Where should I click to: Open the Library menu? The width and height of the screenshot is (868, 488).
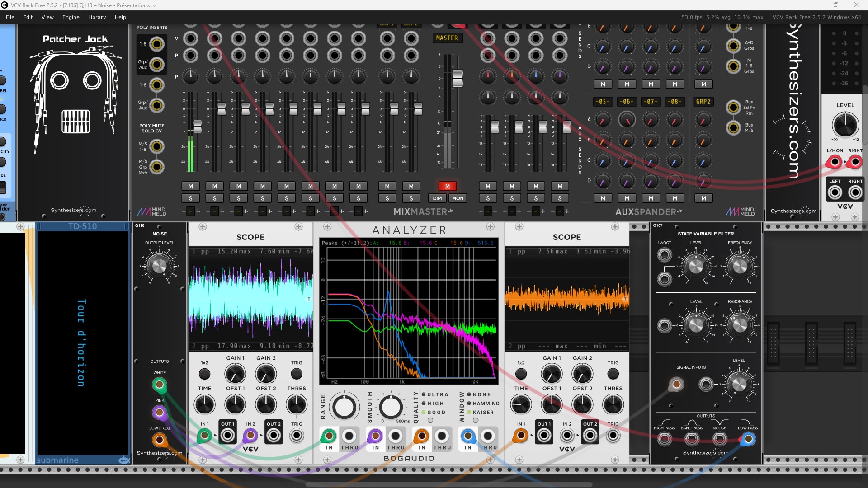tap(97, 17)
